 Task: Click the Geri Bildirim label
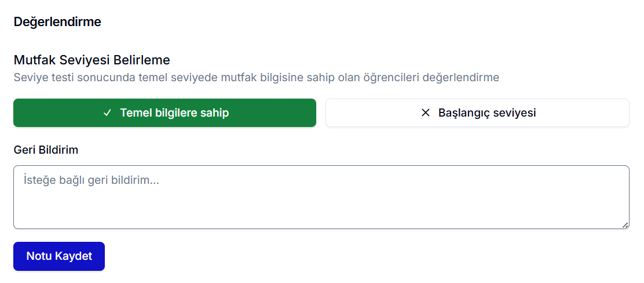[46, 150]
